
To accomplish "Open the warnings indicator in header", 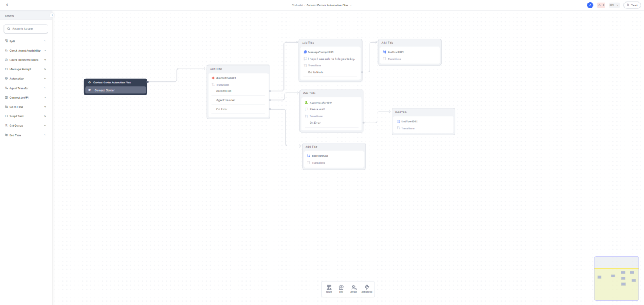I will [x=601, y=5].
